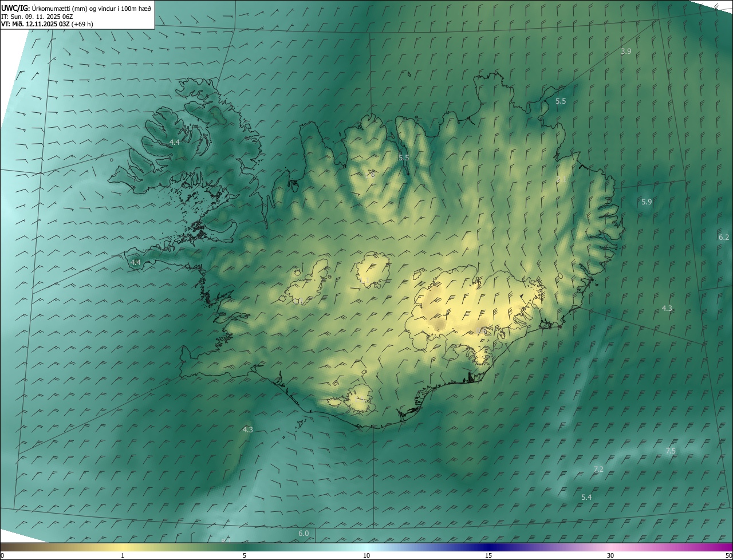Click the 7.2 value label on the map
733x560 pixels.
598,470
